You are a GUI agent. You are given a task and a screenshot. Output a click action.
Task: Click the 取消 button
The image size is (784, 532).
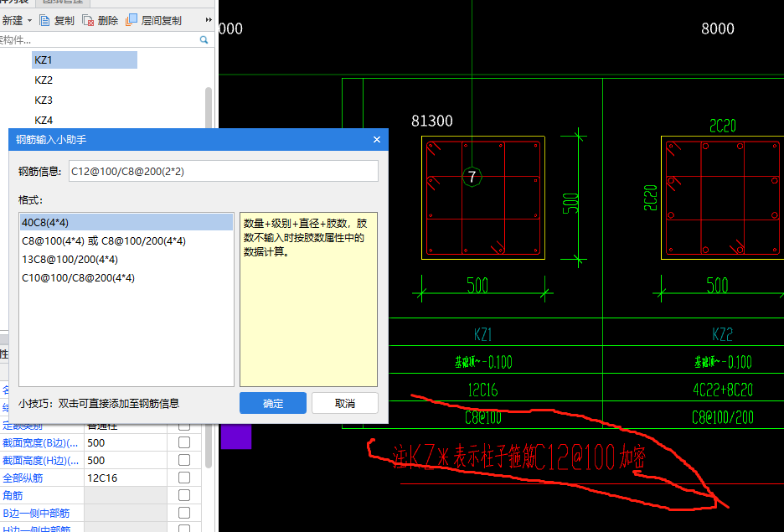coord(345,403)
